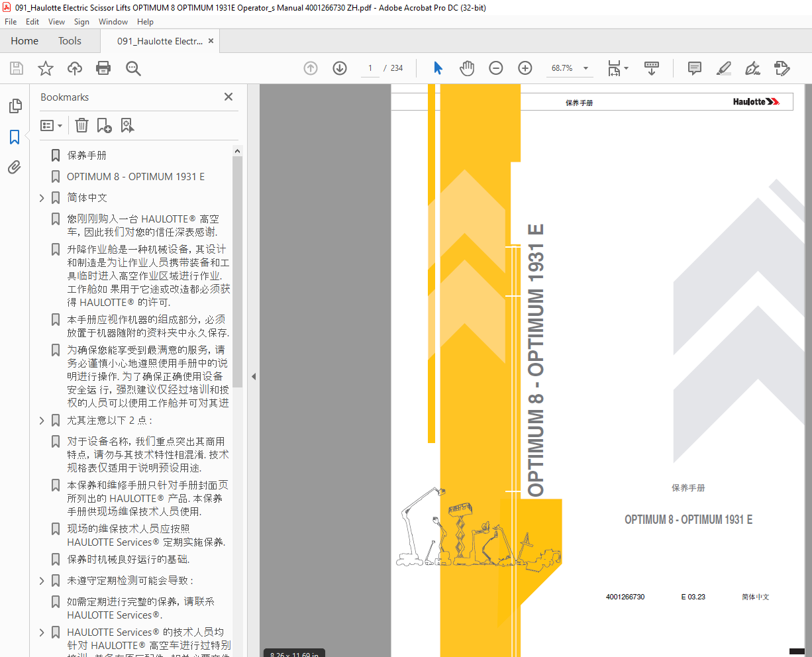Open the bookmarks options menu dropdown

(51, 125)
